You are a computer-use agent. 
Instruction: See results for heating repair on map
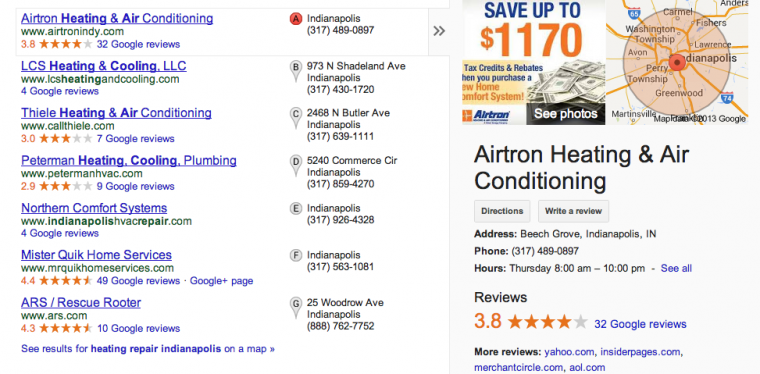coord(148,349)
